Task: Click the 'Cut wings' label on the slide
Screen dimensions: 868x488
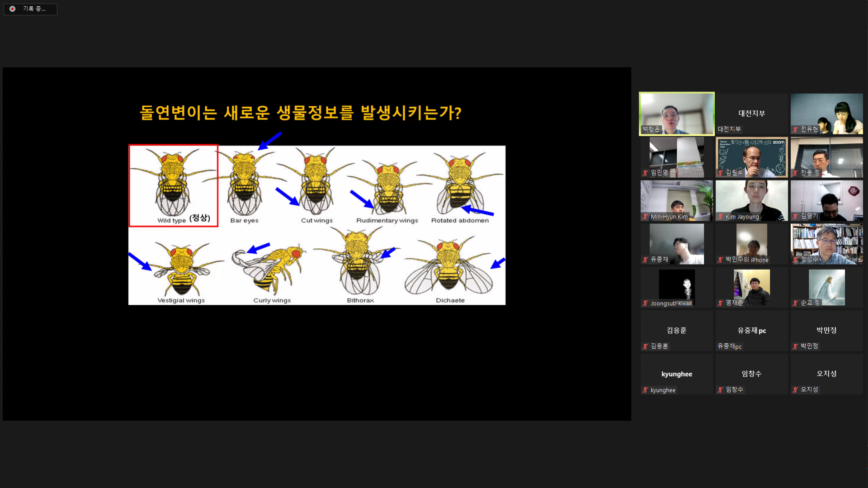Action: [x=317, y=221]
